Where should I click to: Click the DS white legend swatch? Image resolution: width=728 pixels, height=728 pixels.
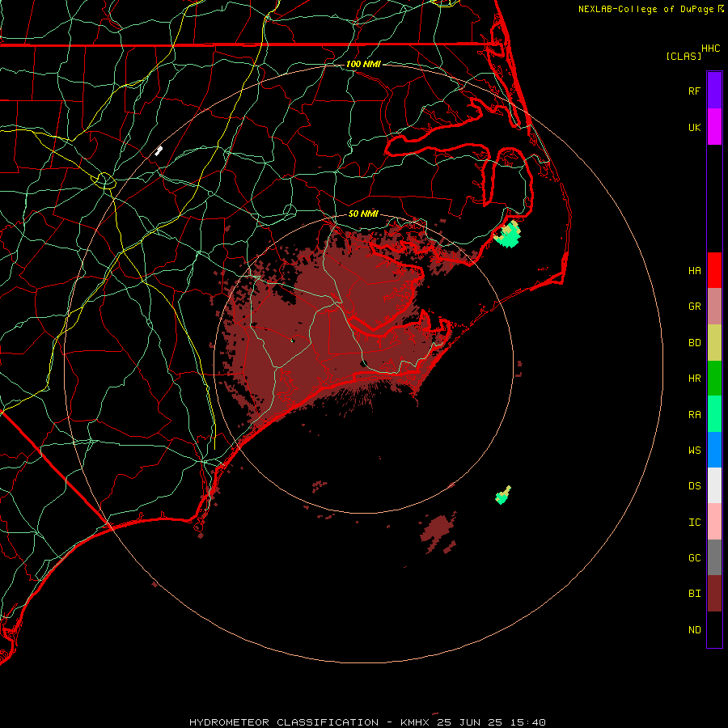[x=714, y=485]
